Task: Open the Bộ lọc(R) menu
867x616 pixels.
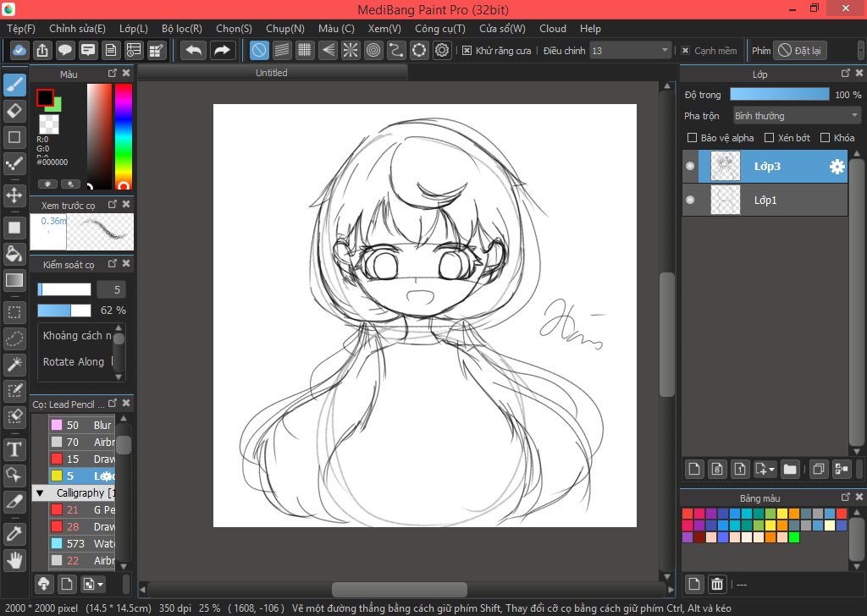Action: pyautogui.click(x=181, y=28)
